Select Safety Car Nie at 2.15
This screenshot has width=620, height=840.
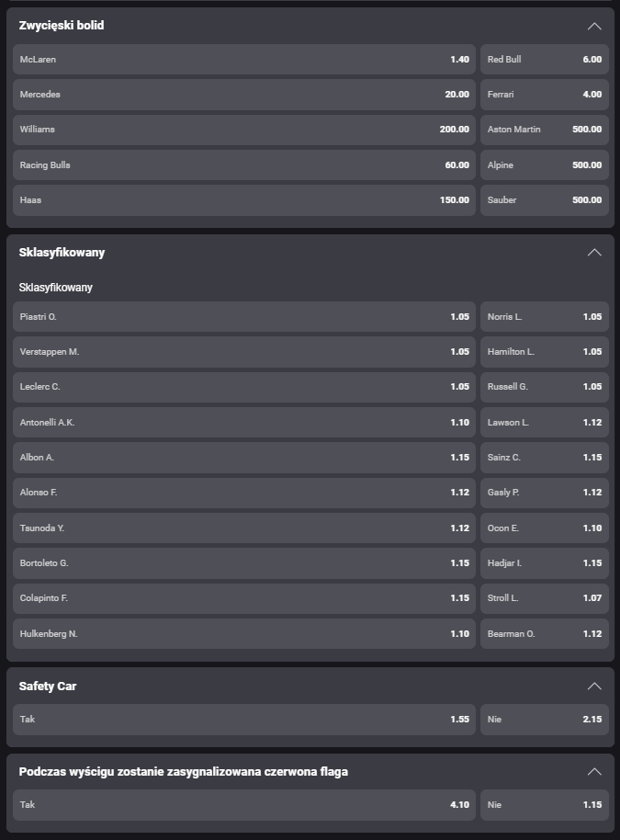[x=544, y=720]
